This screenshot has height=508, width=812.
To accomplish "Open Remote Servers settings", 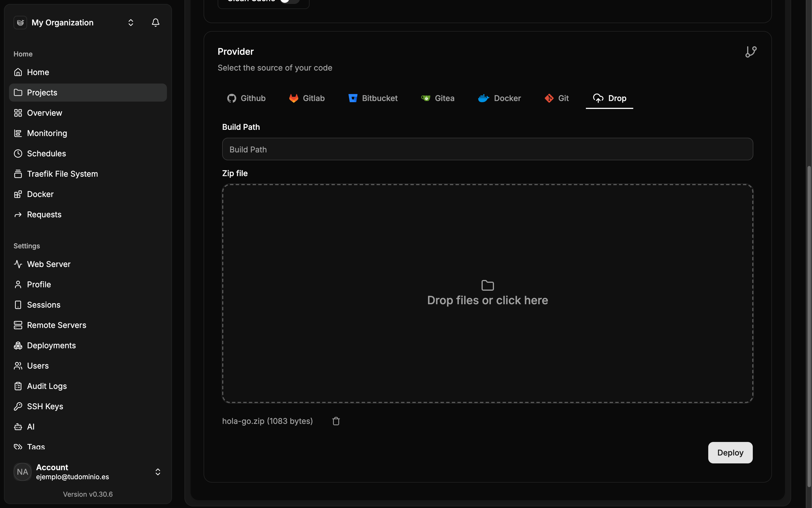I will (88, 325).
